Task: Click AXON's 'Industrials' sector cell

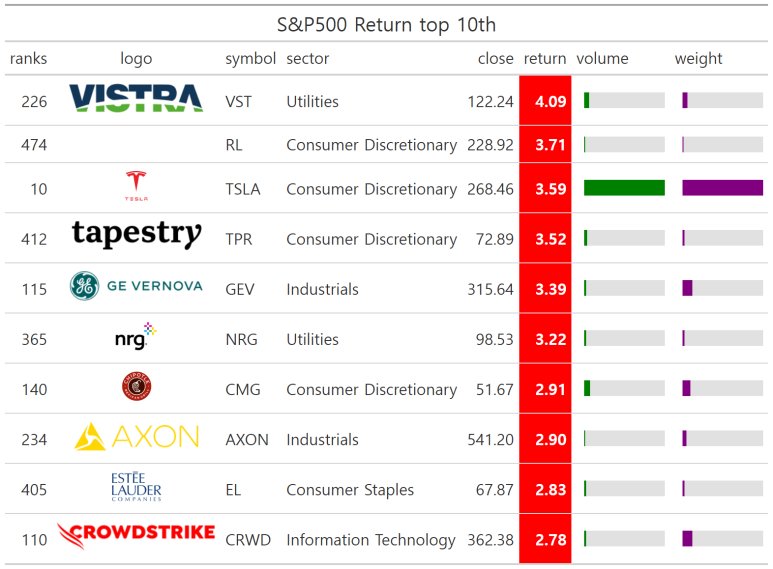Action: pyautogui.click(x=322, y=440)
